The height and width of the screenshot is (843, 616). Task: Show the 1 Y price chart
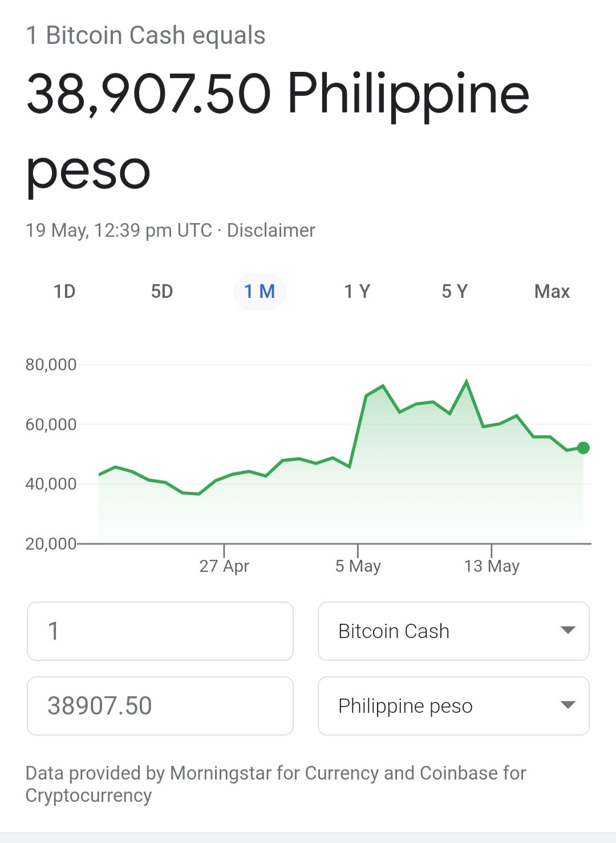357,292
